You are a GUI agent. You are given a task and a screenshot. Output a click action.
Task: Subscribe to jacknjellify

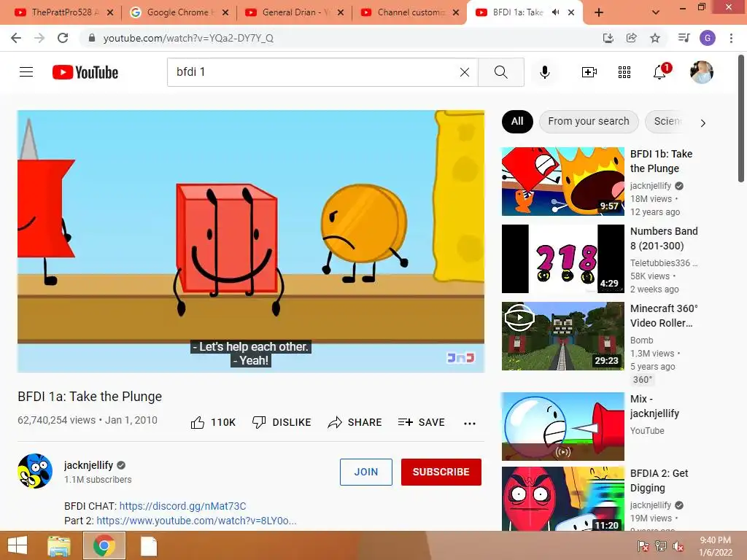coord(441,472)
